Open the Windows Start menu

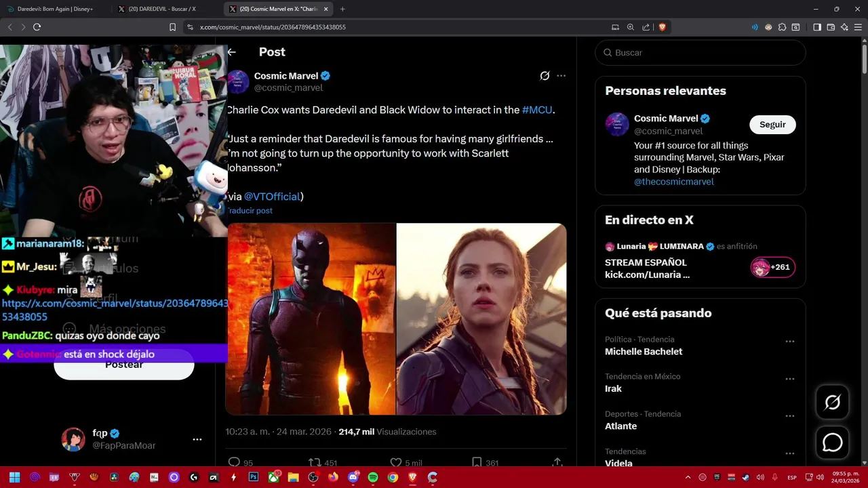click(x=14, y=477)
